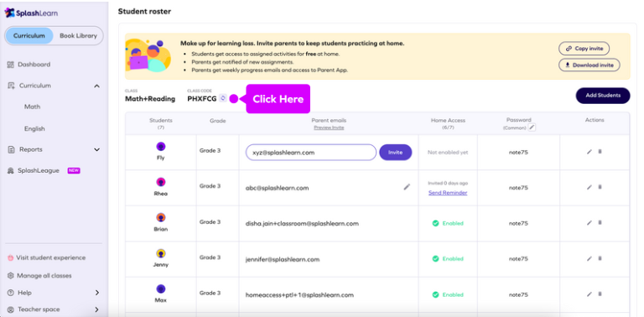Click Enabled status for Brian

[x=448, y=223]
